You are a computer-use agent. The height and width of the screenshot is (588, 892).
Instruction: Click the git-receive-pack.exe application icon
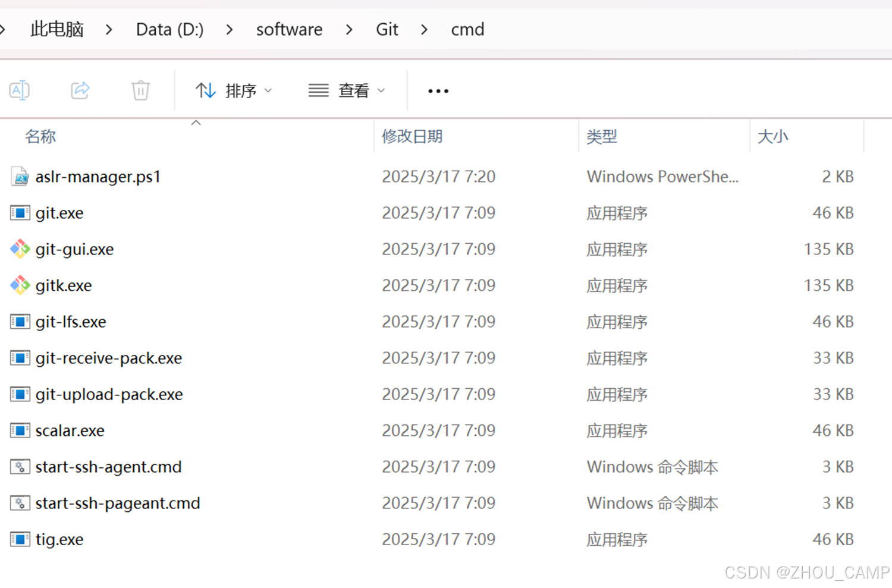coord(20,358)
